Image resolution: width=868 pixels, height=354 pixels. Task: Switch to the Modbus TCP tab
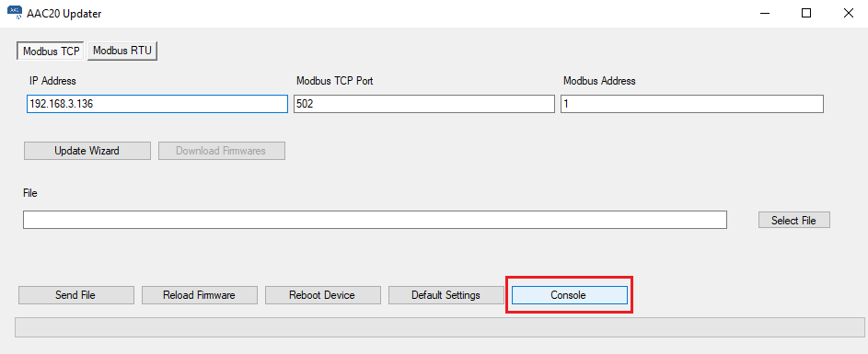(52, 51)
